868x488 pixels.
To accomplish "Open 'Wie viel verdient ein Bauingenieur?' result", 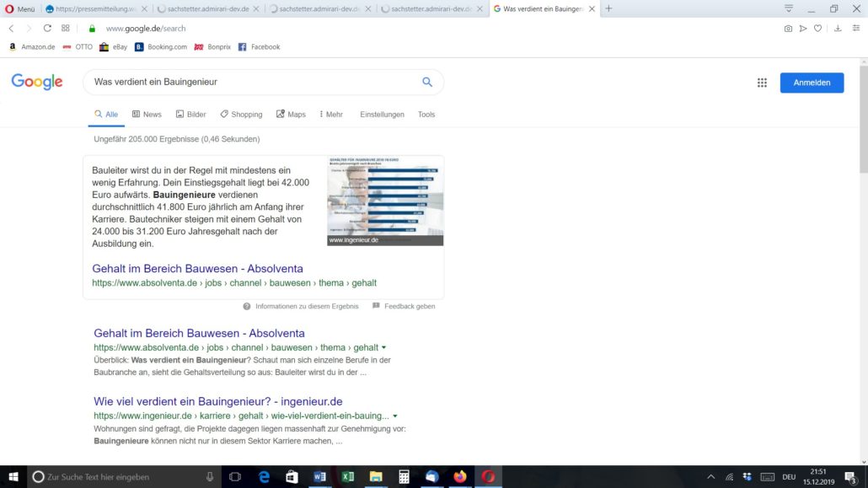I will (218, 401).
